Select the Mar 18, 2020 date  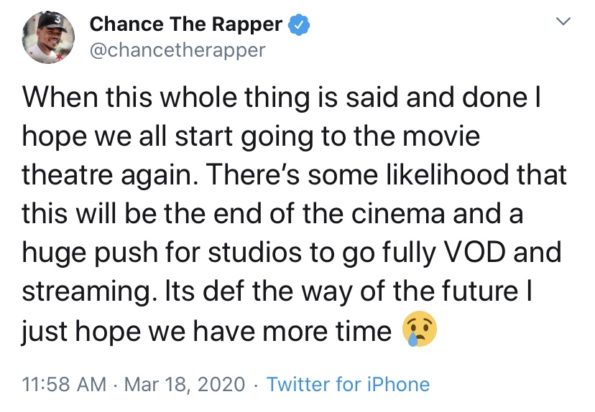[184, 384]
